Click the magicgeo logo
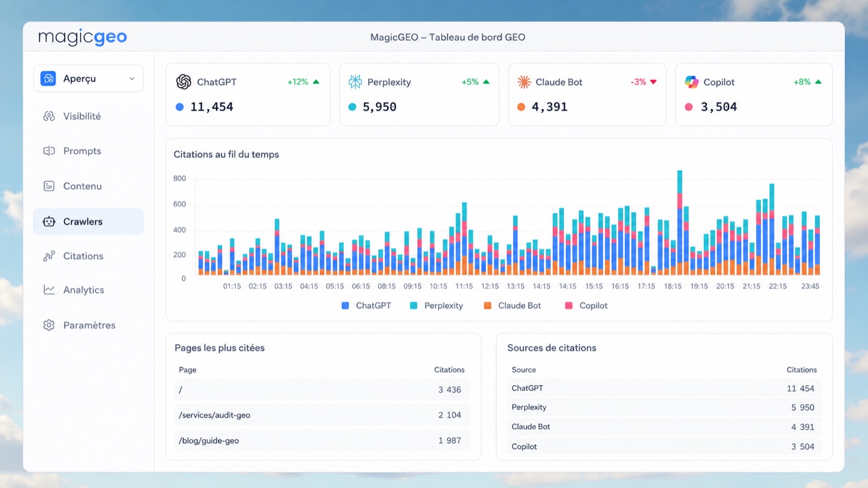Viewport: 868px width, 488px height. [x=82, y=37]
